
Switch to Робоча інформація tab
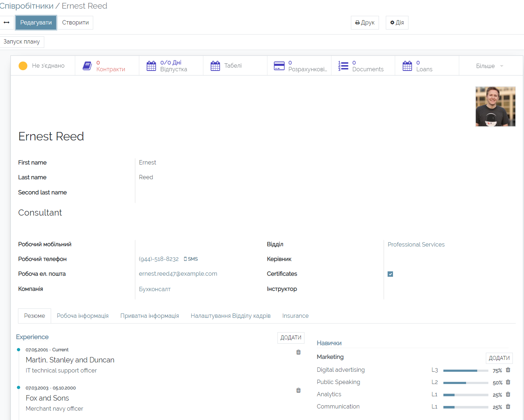click(83, 316)
